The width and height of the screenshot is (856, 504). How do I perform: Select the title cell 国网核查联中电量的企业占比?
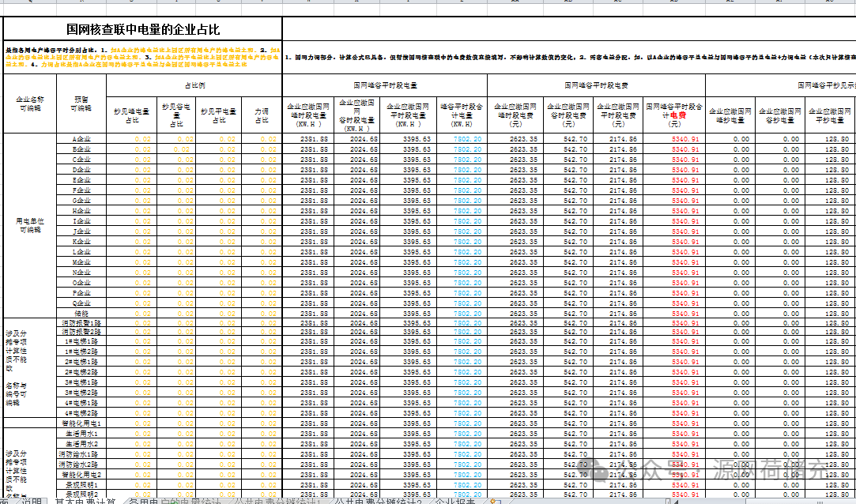point(143,29)
